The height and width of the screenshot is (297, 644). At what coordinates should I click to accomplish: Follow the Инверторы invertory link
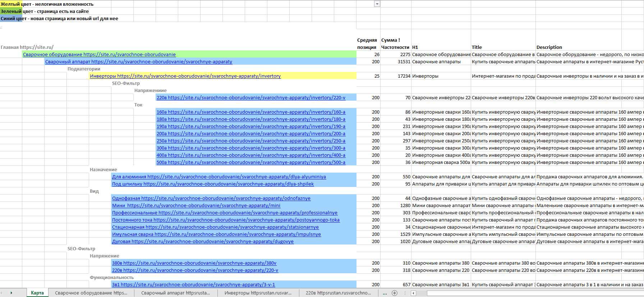coord(185,76)
